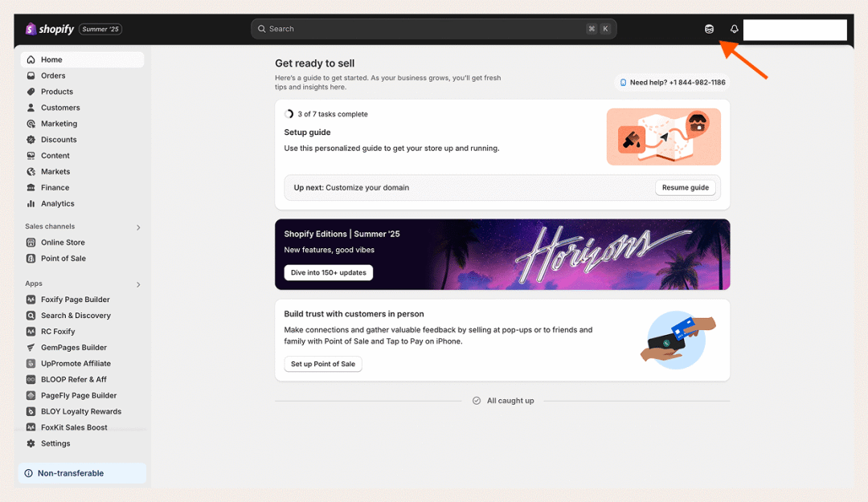The image size is (868, 502).
Task: Click the Point of Sale bag icon
Action: tap(31, 259)
